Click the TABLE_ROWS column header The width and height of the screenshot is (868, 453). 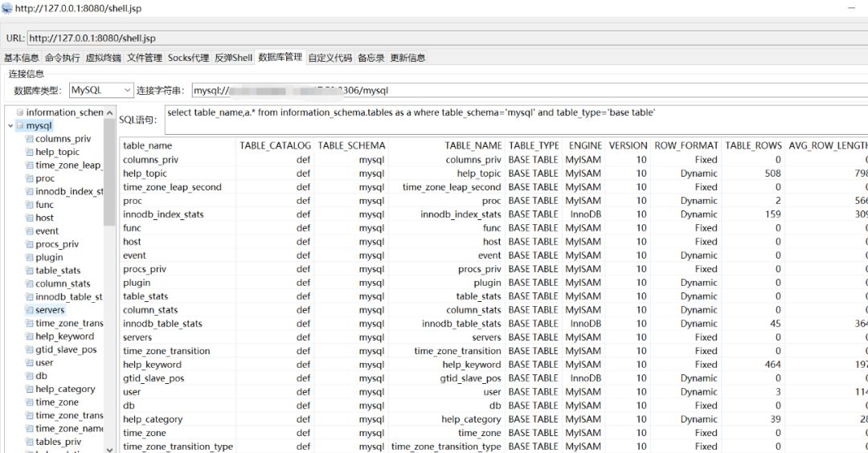(x=753, y=145)
